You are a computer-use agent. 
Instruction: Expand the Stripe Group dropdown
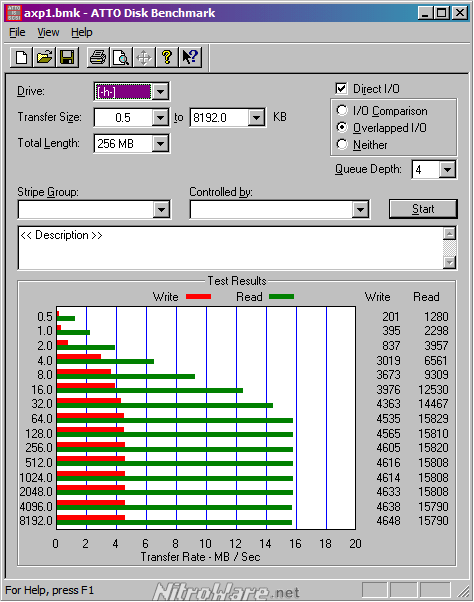(161, 210)
